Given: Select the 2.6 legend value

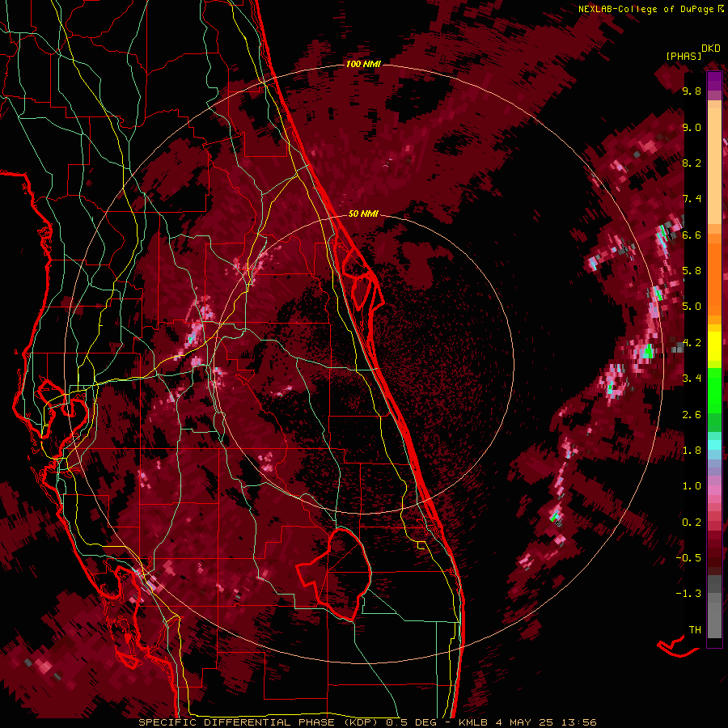Looking at the screenshot, I should (x=692, y=415).
